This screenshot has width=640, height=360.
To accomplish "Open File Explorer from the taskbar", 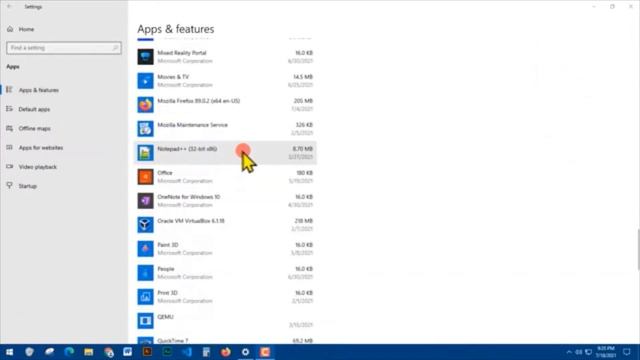I will (x=89, y=352).
